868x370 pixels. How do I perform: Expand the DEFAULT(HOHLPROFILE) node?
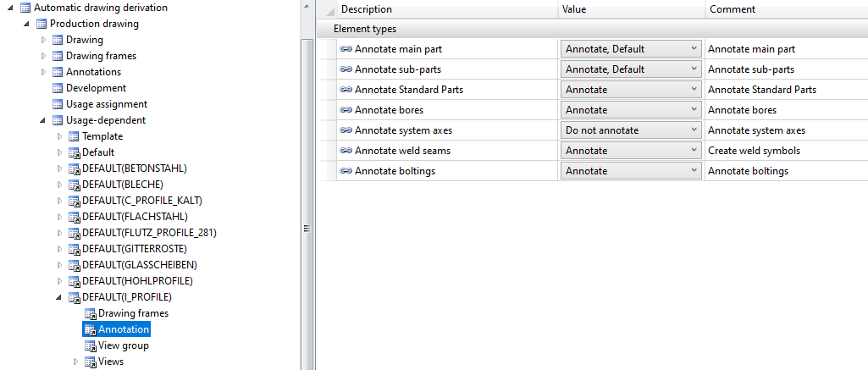pos(60,281)
